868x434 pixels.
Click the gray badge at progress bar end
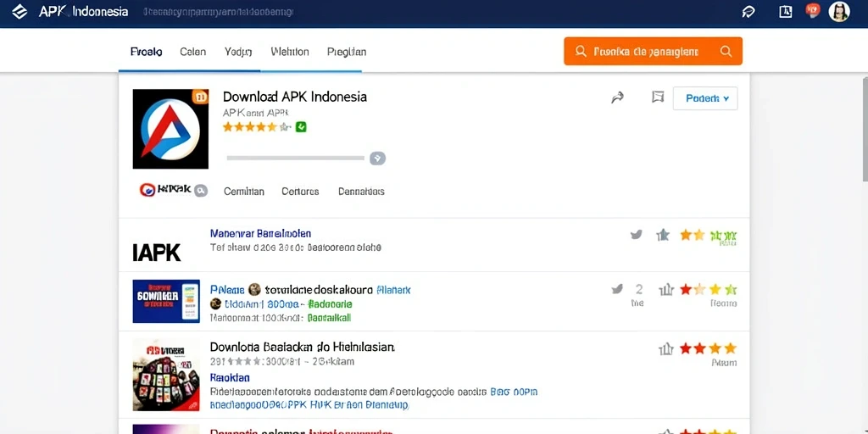coord(377,159)
